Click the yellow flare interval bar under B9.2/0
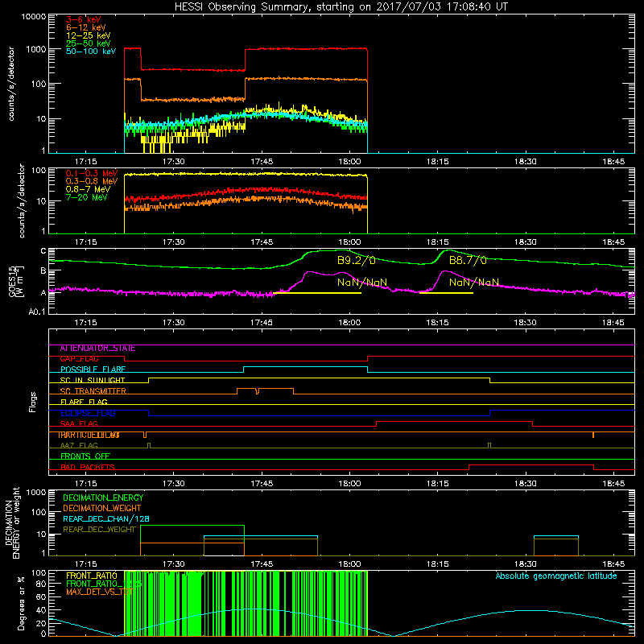This screenshot has height=644, width=644. [317, 293]
